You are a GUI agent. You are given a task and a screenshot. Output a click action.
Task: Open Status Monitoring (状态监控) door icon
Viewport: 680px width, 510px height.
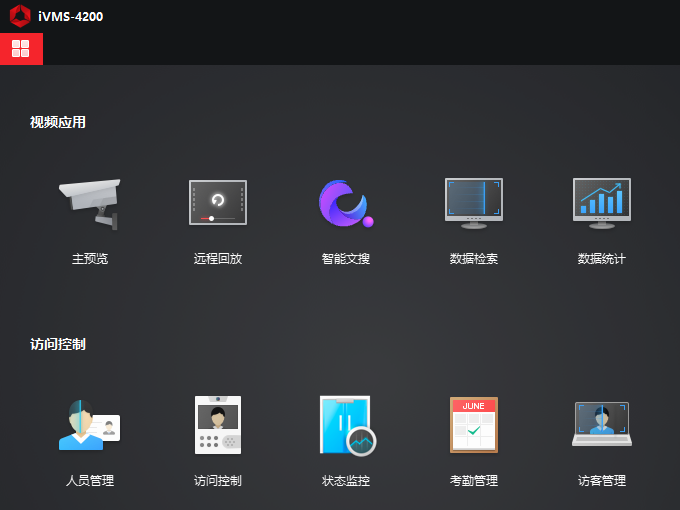[348, 425]
